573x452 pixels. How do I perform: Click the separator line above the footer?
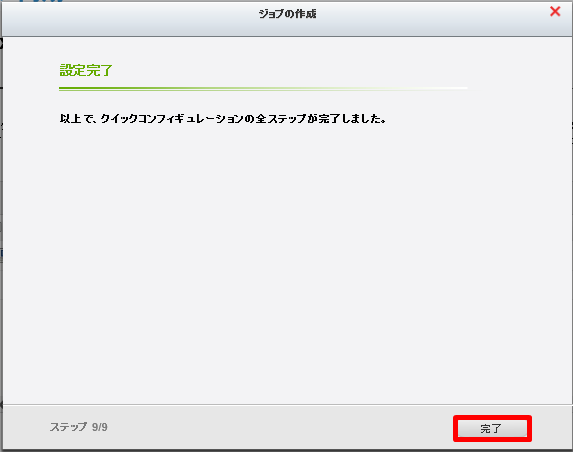point(287,404)
